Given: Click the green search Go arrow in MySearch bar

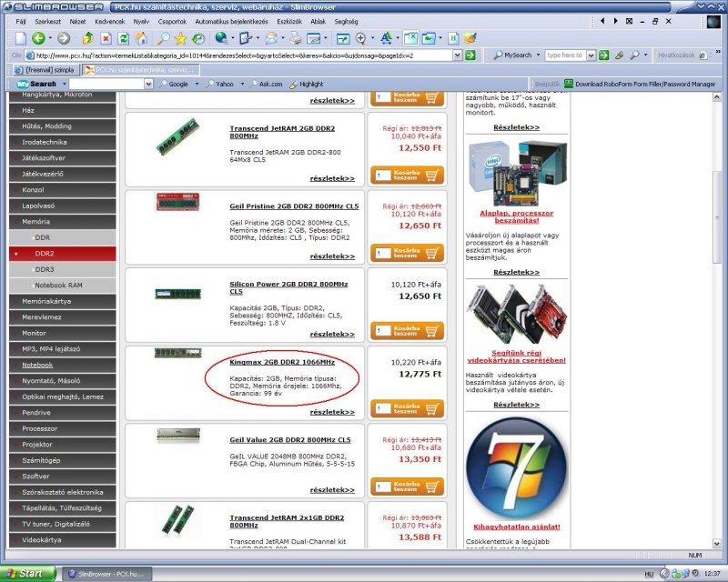Looking at the screenshot, I should [603, 55].
